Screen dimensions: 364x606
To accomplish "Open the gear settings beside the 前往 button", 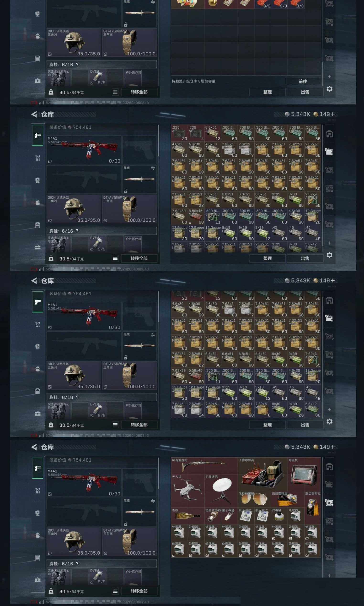I will click(x=329, y=89).
